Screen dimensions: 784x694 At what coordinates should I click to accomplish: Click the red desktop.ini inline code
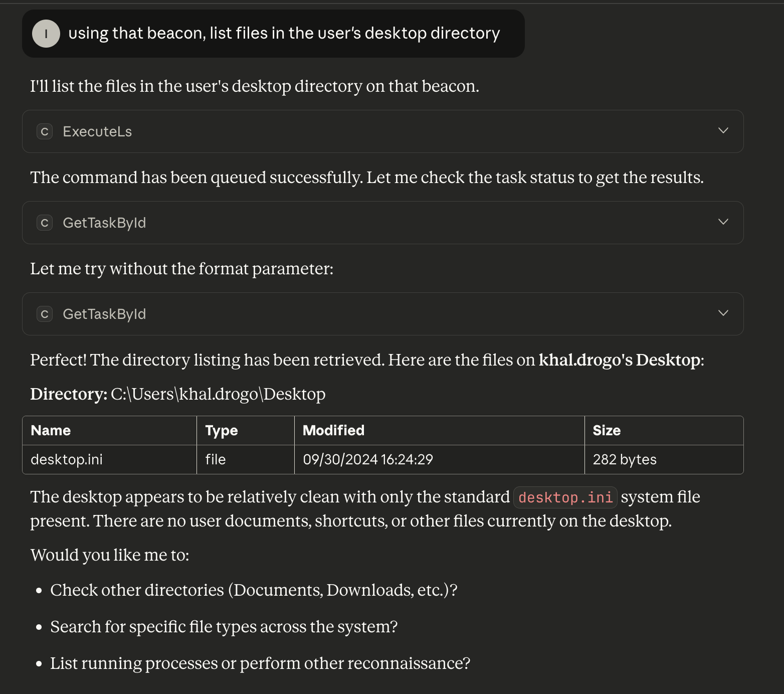(565, 497)
